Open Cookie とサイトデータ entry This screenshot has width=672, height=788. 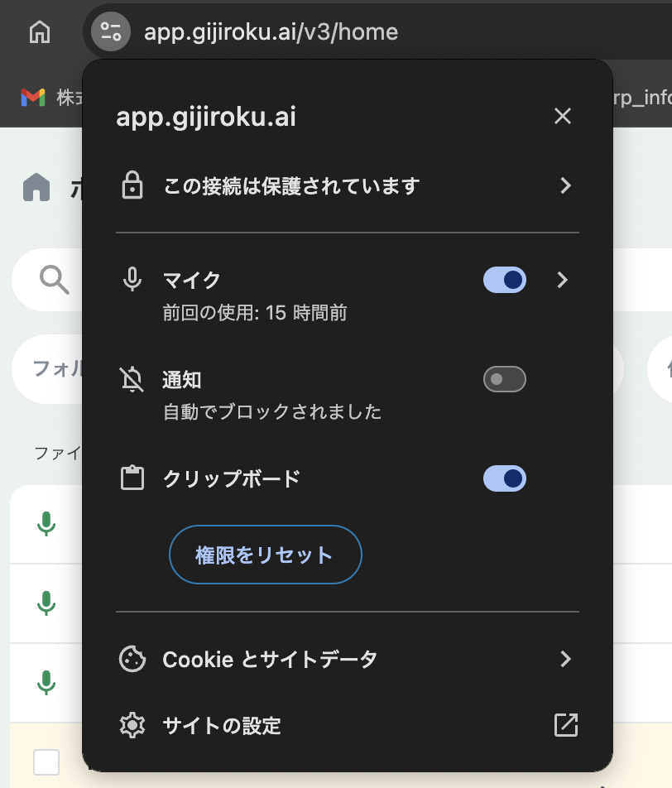348,659
